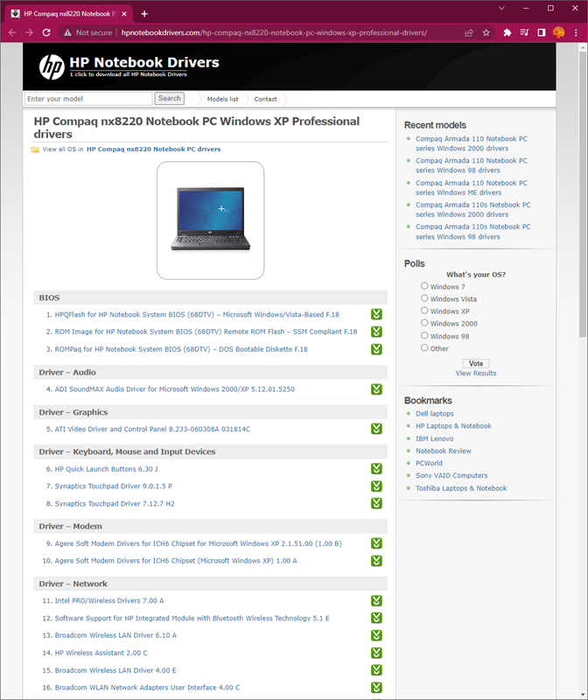Open a new browser tab
The width and height of the screenshot is (588, 700).
tap(144, 14)
